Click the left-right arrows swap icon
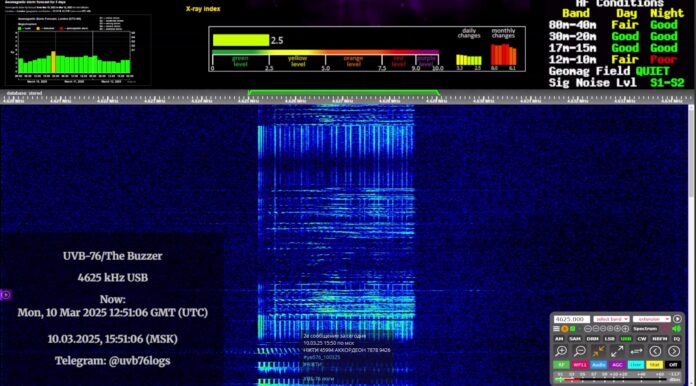 point(637,351)
